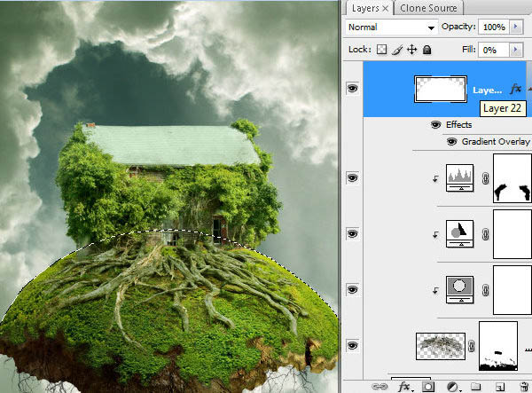
Task: Toggle lock position move icon
Action: click(x=411, y=50)
